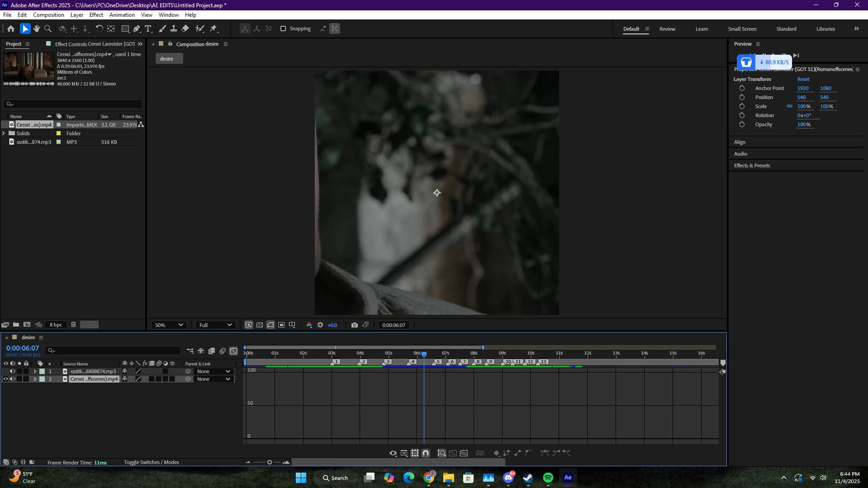Toggle Position stopwatch in Layer Transform
Screen dimensions: 868x488
point(742,97)
